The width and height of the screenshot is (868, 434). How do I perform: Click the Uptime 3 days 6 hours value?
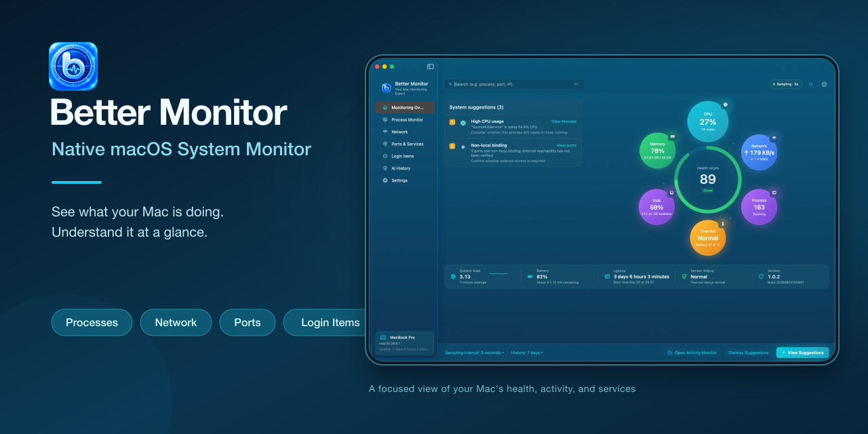pos(642,277)
